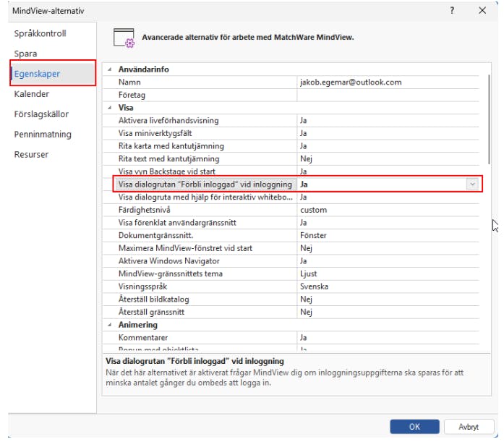
Task: Go to the Förslagskällor category
Action: pos(43,114)
